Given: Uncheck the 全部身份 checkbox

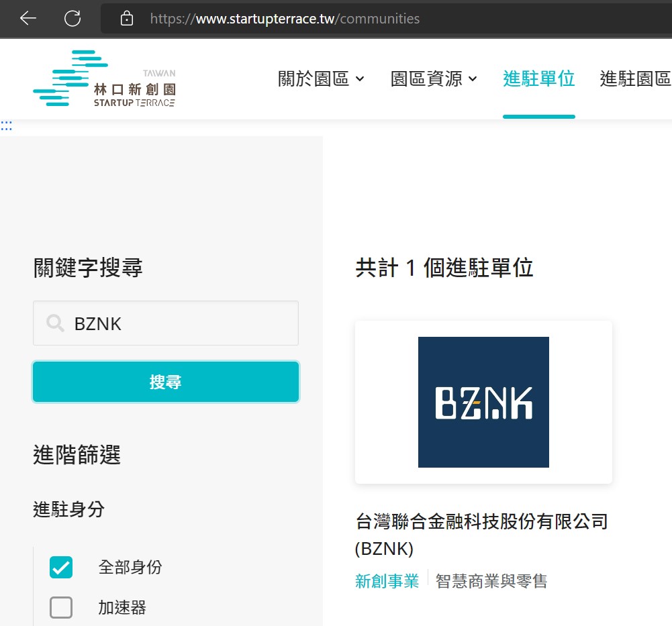Looking at the screenshot, I should click(x=61, y=568).
